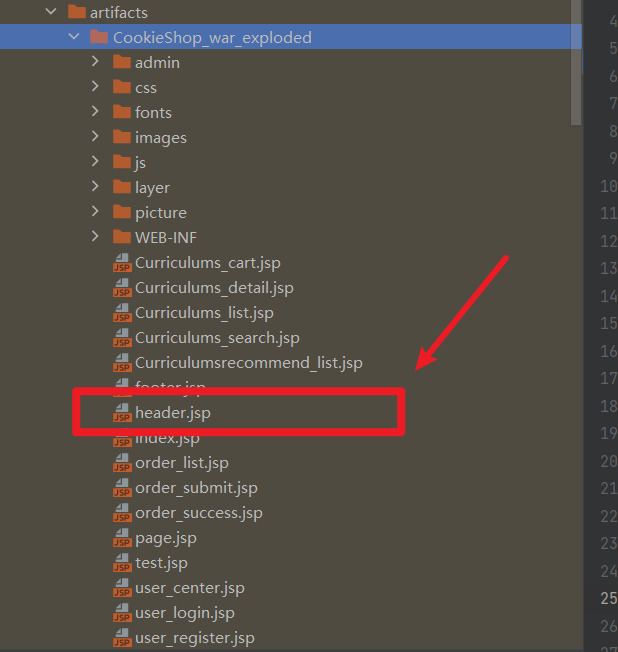
Task: Click JSP icon of user_center.jsp
Action: [x=122, y=587]
